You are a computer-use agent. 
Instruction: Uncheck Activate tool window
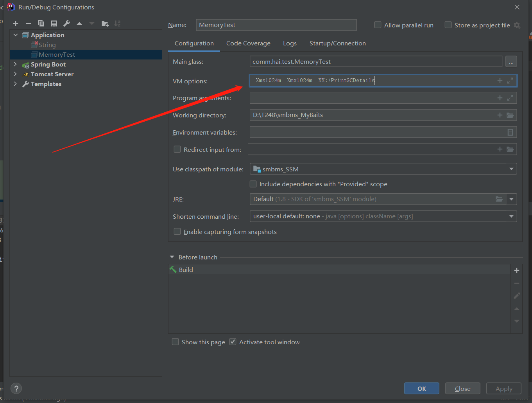233,342
